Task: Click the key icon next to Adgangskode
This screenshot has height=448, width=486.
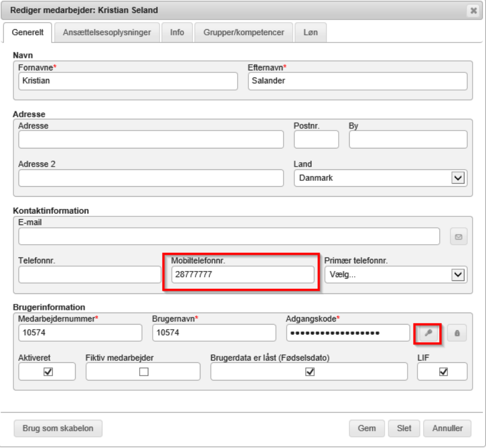Action: point(428,334)
